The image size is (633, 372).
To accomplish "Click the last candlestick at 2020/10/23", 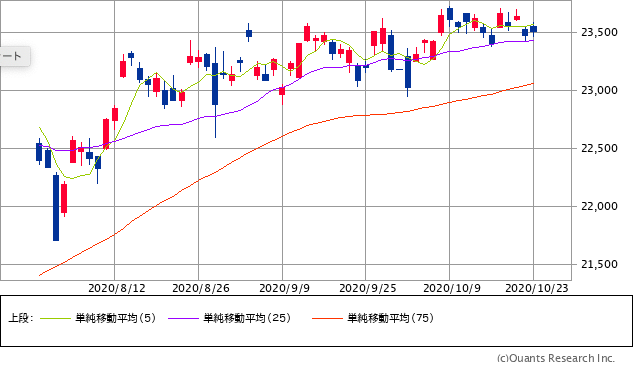I will click(534, 29).
